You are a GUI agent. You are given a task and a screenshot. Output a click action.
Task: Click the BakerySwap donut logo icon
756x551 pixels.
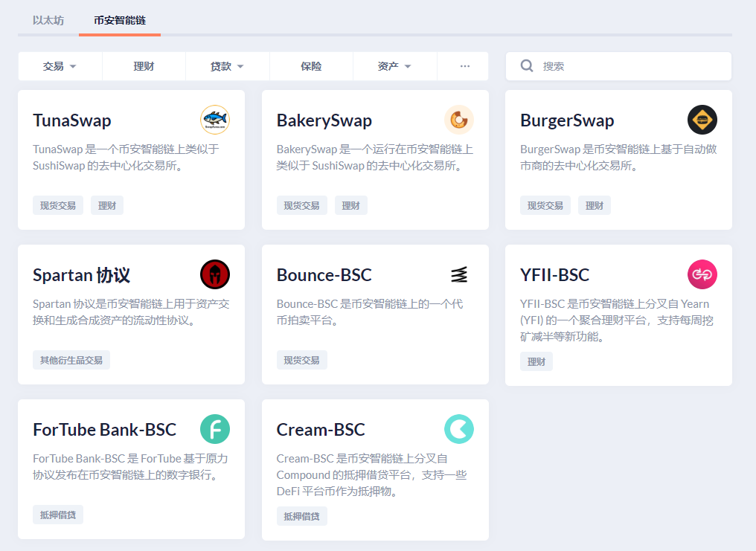(459, 120)
